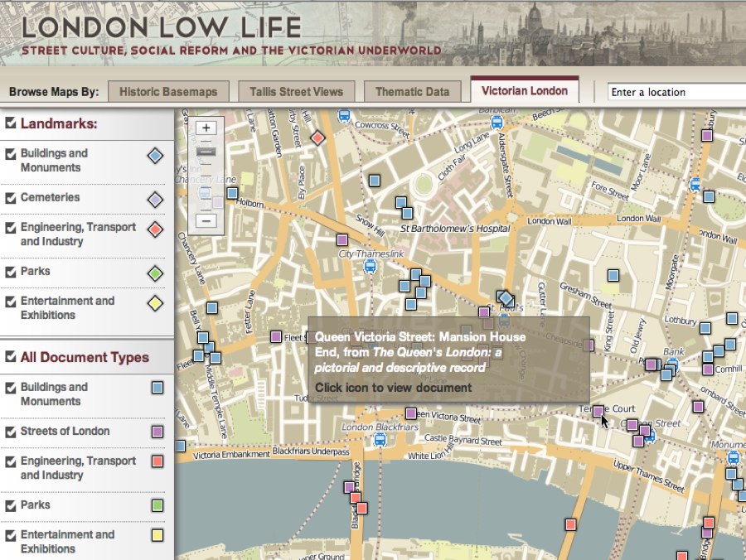Screen dimensions: 746x560
Task: Toggle the Landmarks Parks checkbox
Action: (11, 272)
